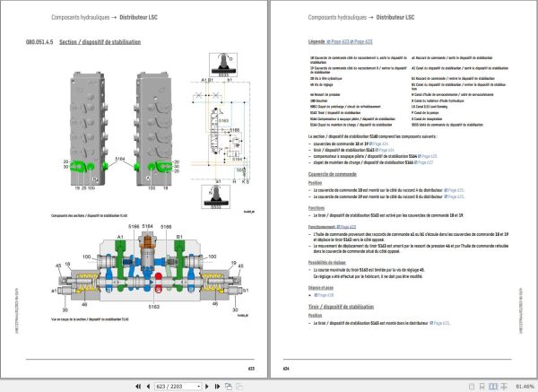Open Page 628 link under Dépose et pose
Viewport: 538px width, 392px height.
coord(324,295)
